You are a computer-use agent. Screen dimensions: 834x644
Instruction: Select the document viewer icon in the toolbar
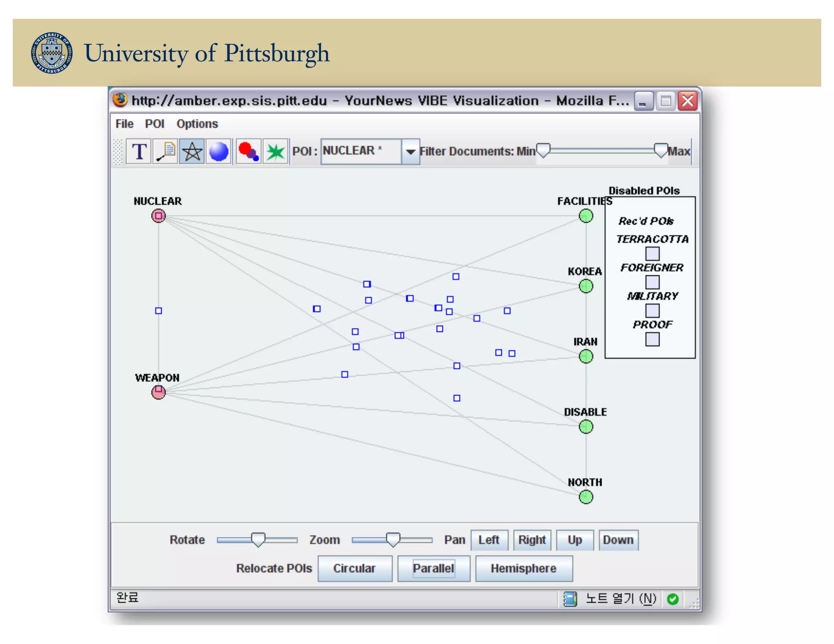point(165,151)
